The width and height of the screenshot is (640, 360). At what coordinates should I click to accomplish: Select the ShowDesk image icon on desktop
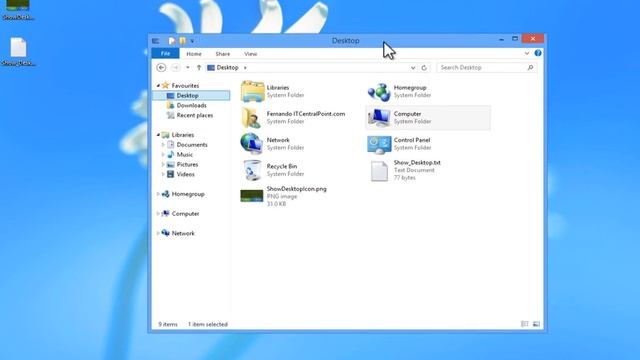click(x=18, y=5)
